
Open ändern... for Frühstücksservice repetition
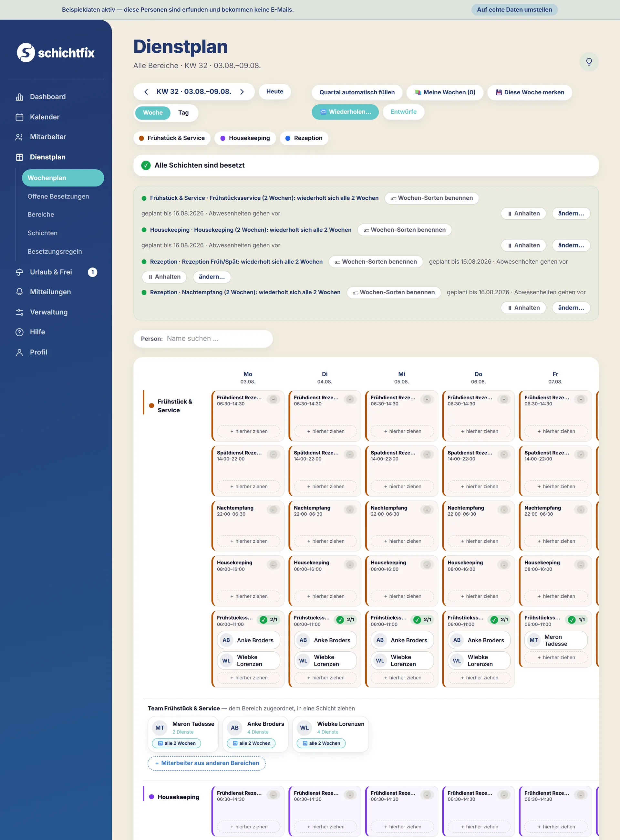tap(571, 214)
